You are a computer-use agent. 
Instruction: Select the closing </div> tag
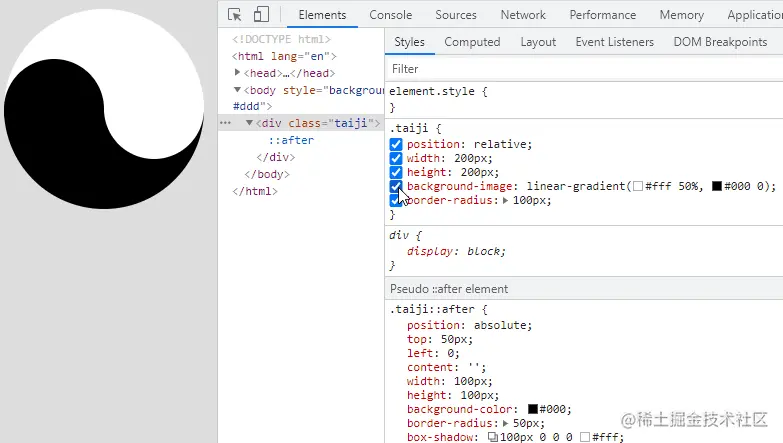[x=276, y=157]
